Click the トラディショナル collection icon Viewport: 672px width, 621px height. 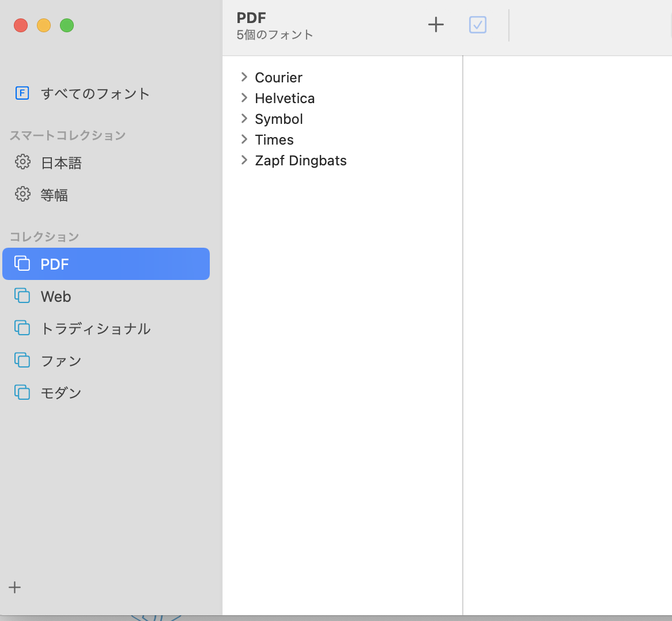(x=22, y=328)
